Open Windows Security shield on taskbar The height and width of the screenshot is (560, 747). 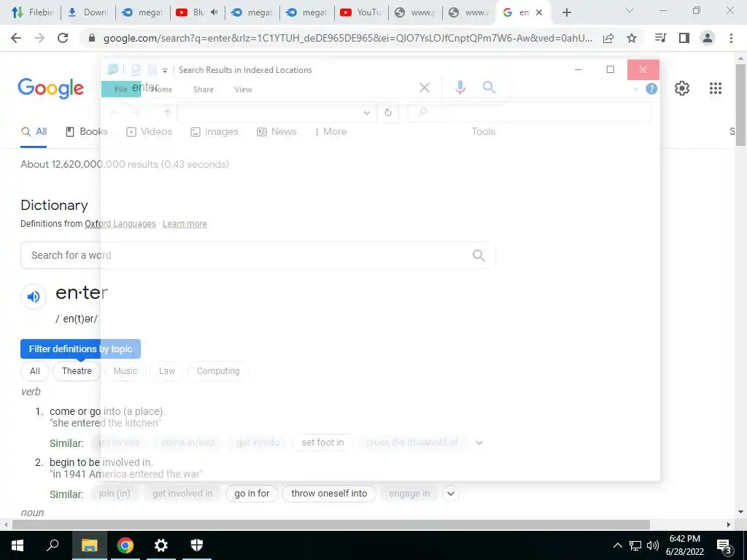pyautogui.click(x=196, y=545)
